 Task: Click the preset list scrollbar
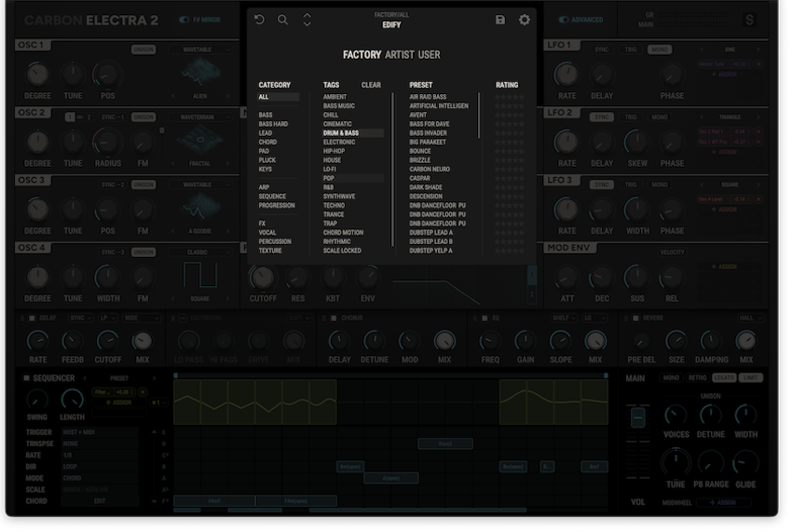pos(479,116)
